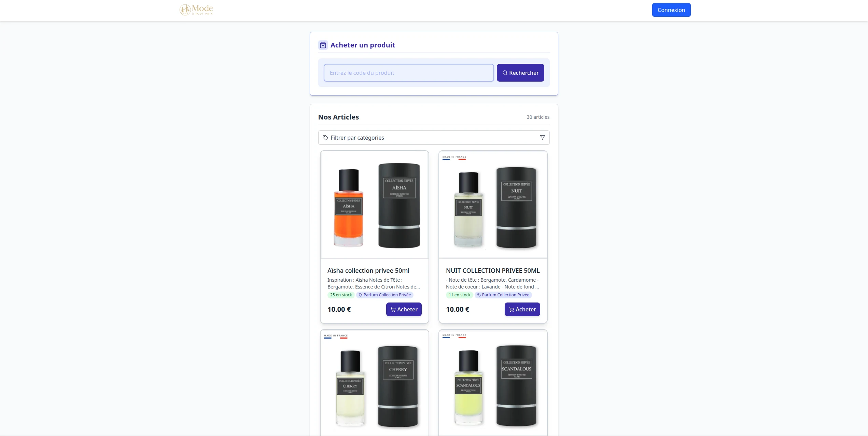Click the tag icon in Filtrer par catégories

[325, 138]
